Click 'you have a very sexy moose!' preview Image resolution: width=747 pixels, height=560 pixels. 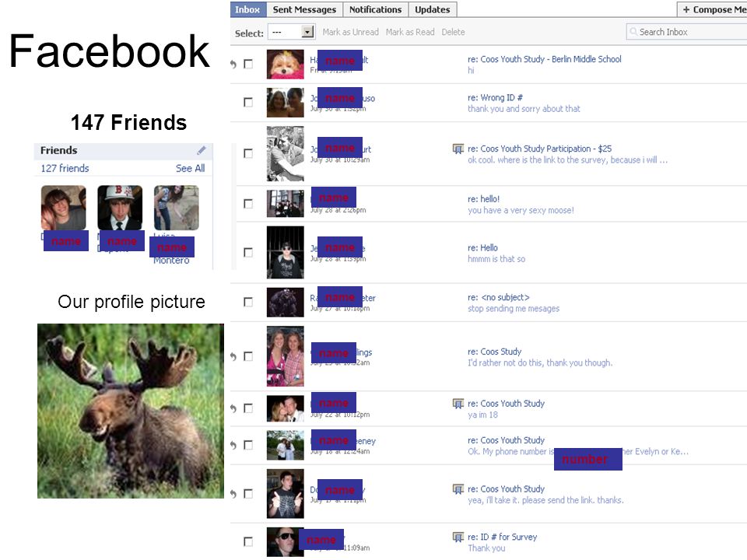[521, 211]
